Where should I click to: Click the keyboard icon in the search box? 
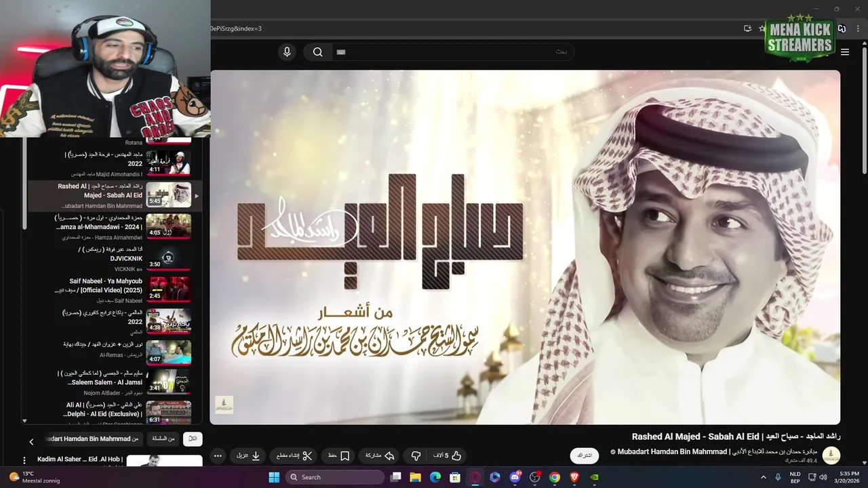341,52
